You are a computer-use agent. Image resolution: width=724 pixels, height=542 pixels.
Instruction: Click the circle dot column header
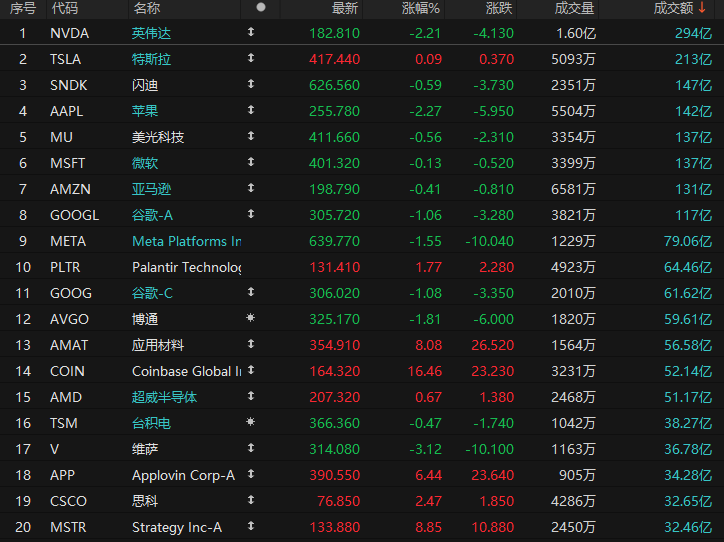tap(261, 7)
